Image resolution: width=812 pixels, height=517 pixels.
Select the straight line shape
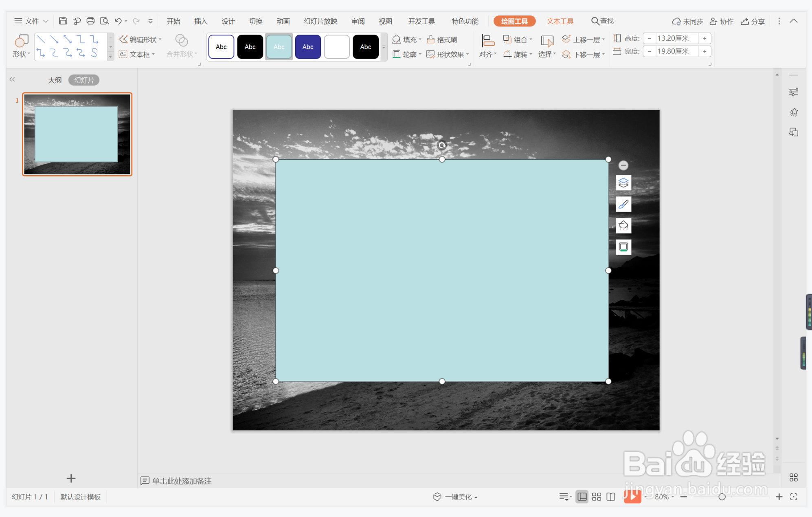pos(41,39)
